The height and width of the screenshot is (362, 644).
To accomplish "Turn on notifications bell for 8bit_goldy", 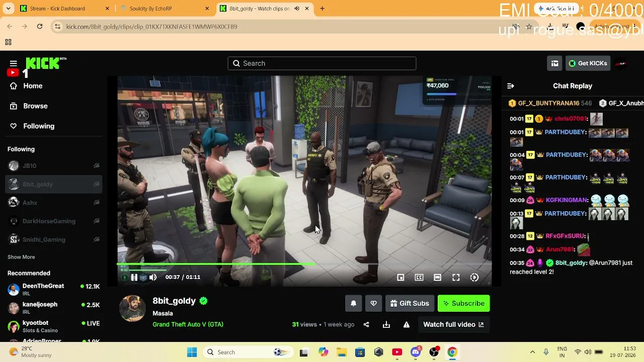I will click(353, 303).
